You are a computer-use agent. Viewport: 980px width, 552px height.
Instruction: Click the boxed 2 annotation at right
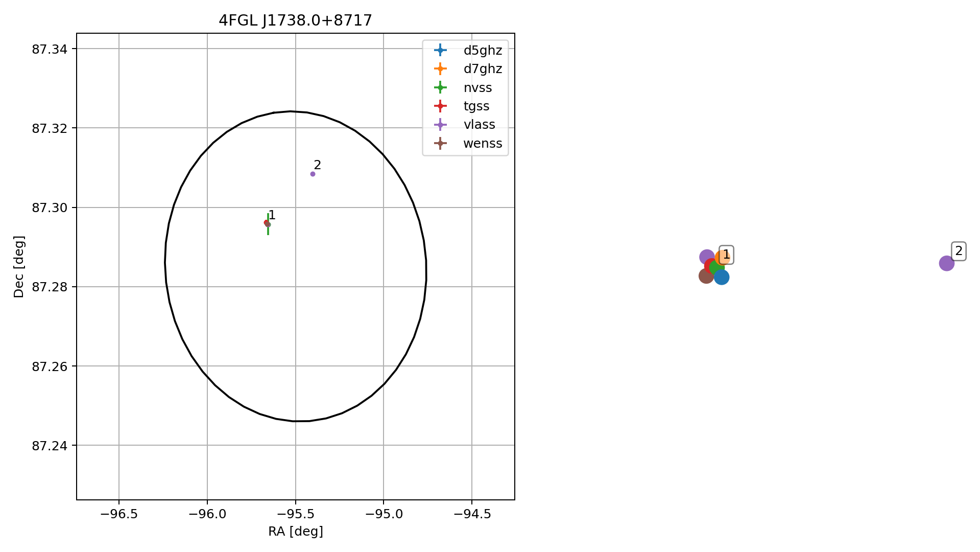(959, 251)
